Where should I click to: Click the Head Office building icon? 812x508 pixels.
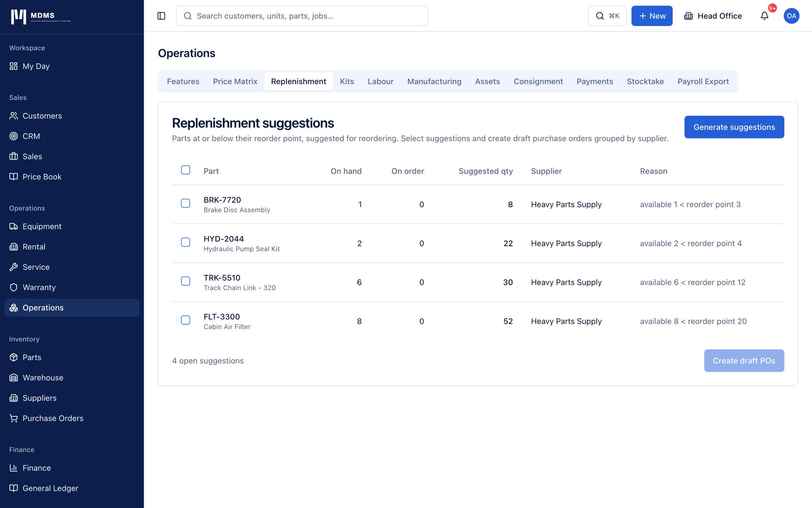(x=689, y=16)
